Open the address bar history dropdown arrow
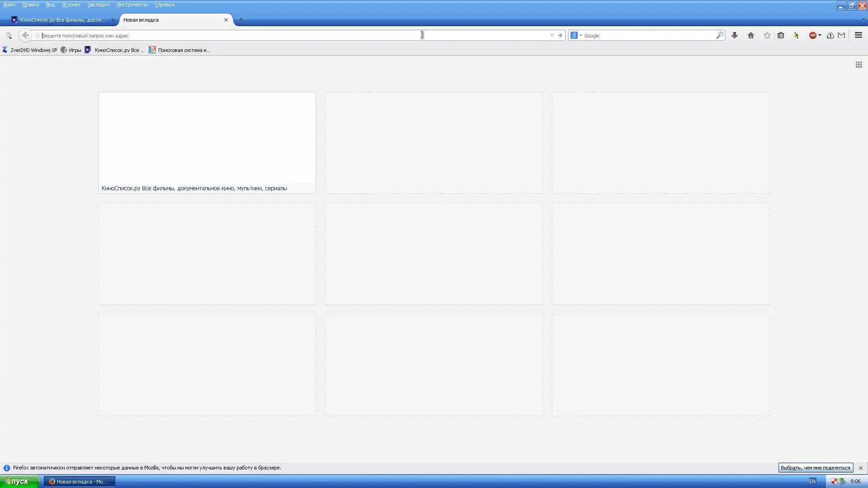 pyautogui.click(x=552, y=35)
